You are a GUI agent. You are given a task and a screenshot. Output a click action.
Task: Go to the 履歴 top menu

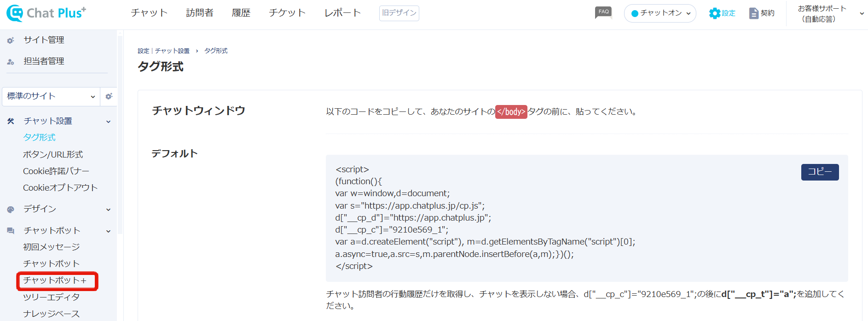coord(241,13)
